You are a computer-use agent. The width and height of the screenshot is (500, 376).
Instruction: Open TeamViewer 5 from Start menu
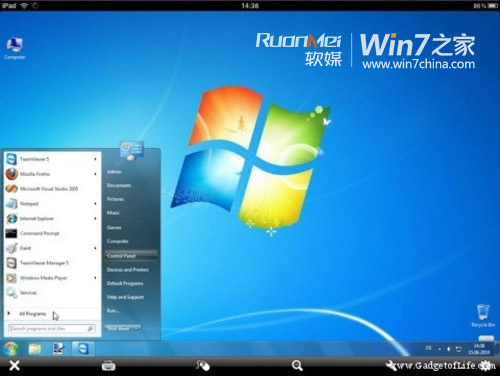tap(52, 159)
